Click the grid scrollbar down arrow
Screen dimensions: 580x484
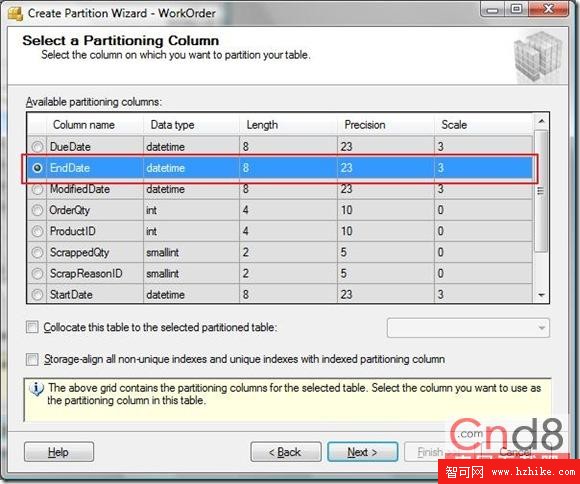click(x=541, y=295)
